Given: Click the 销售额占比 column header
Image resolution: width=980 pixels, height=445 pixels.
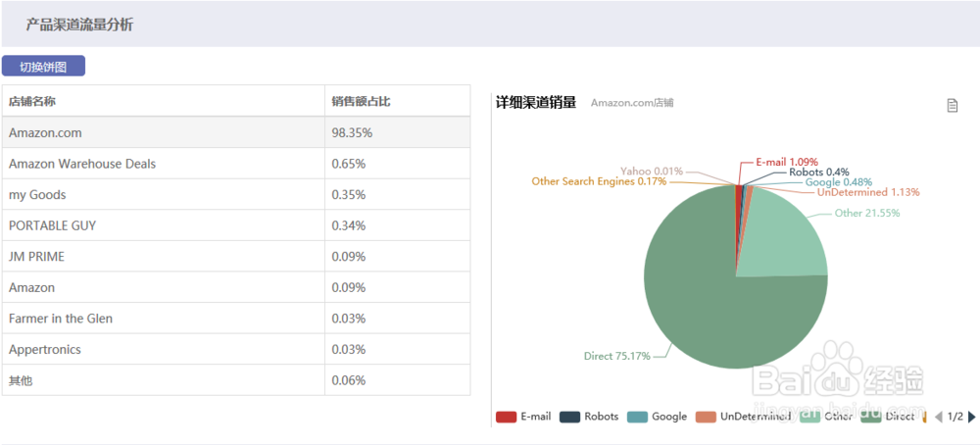Looking at the screenshot, I should [398, 101].
